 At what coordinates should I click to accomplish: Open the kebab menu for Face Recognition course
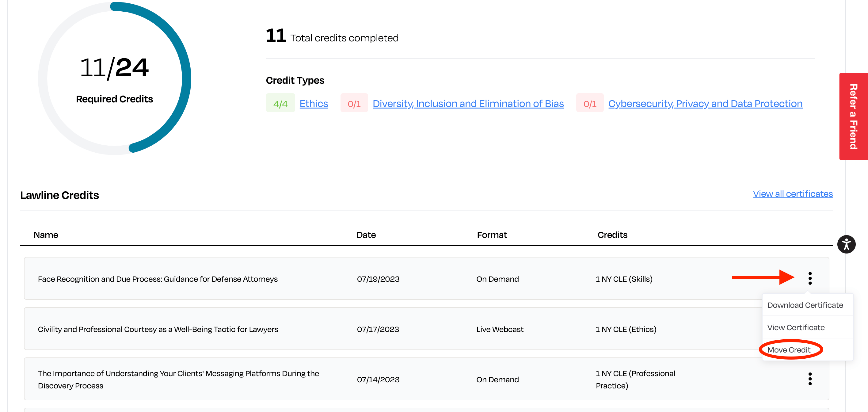coord(810,278)
